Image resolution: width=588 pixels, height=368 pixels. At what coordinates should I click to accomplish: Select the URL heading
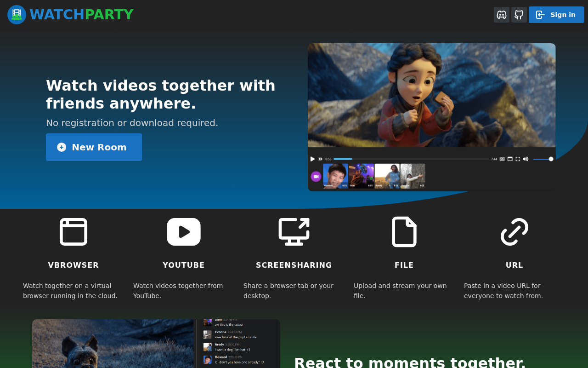click(x=514, y=265)
